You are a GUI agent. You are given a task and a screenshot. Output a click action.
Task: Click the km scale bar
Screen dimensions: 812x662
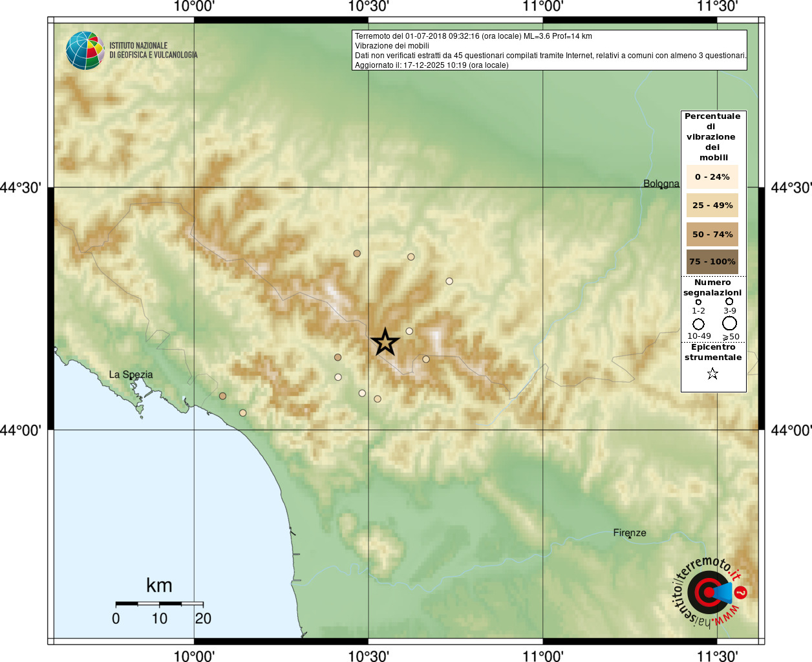[x=160, y=603]
